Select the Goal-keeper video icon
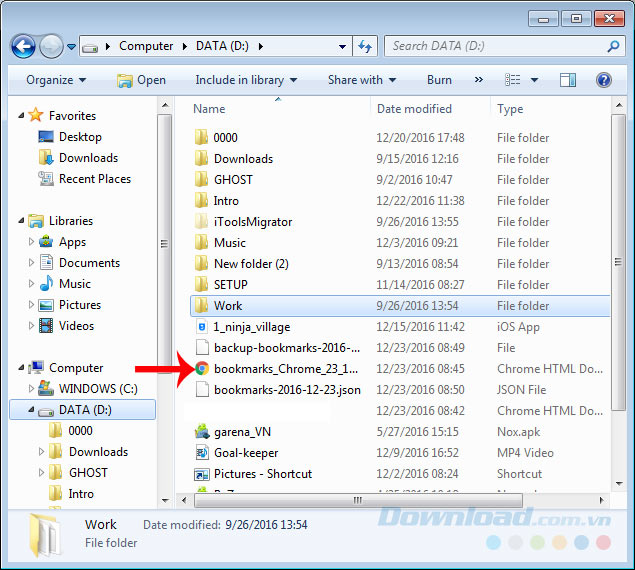This screenshot has height=570, width=635. pyautogui.click(x=202, y=453)
